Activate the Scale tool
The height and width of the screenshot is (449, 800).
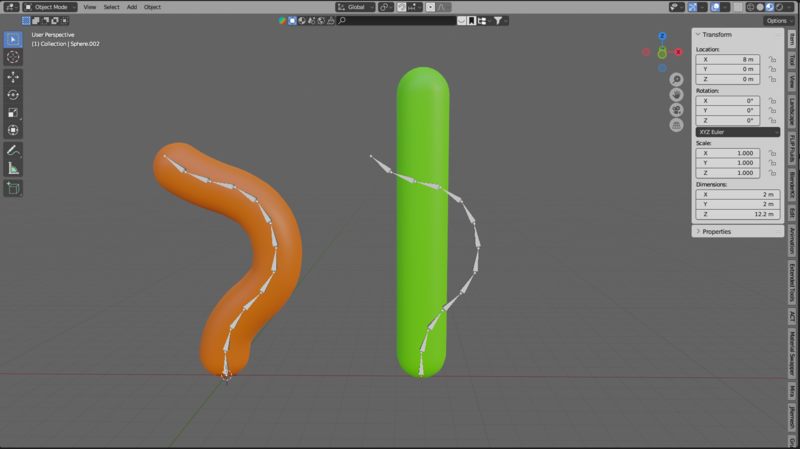[x=13, y=112]
